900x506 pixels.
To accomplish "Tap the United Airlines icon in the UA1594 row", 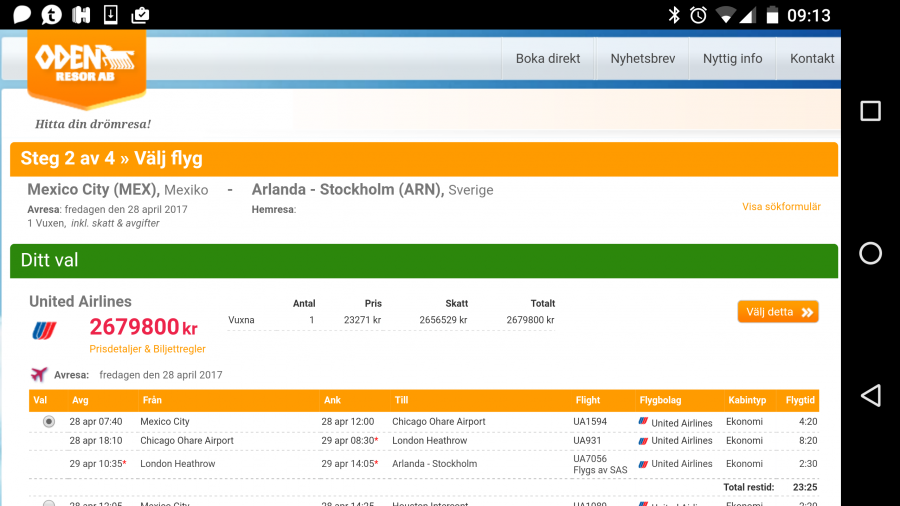I will 643,422.
